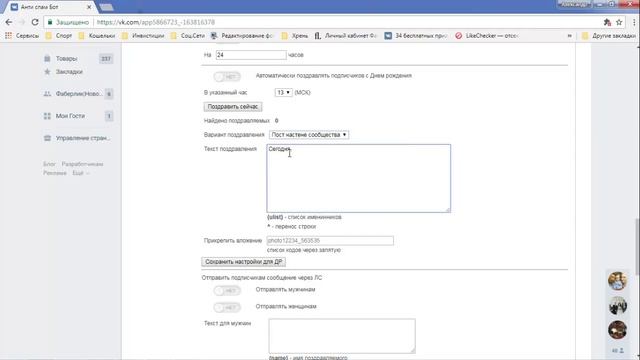Open the Сервисы apps grid bookmark

point(22,36)
